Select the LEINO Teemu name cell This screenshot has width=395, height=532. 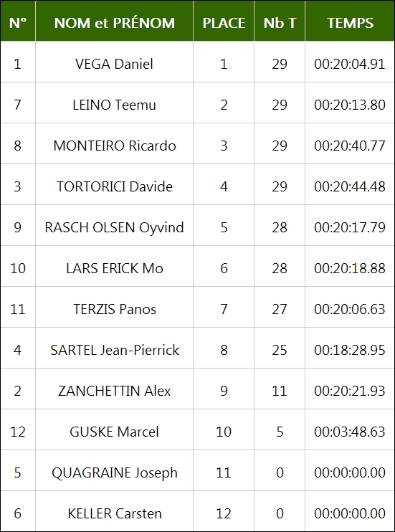pyautogui.click(x=115, y=103)
